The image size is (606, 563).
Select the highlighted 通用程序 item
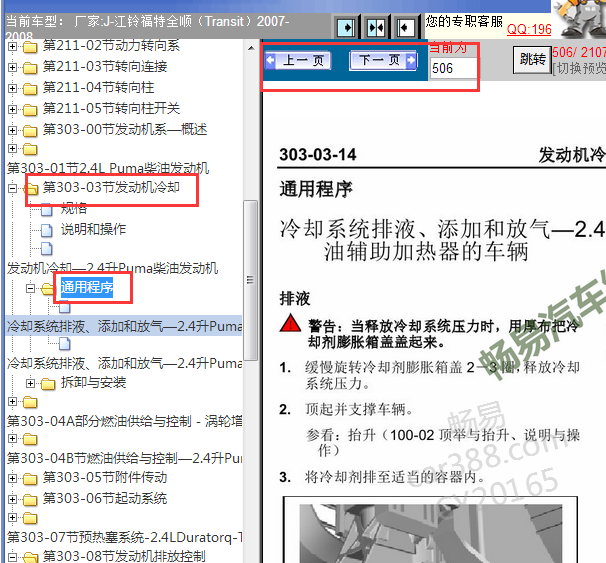(x=87, y=287)
